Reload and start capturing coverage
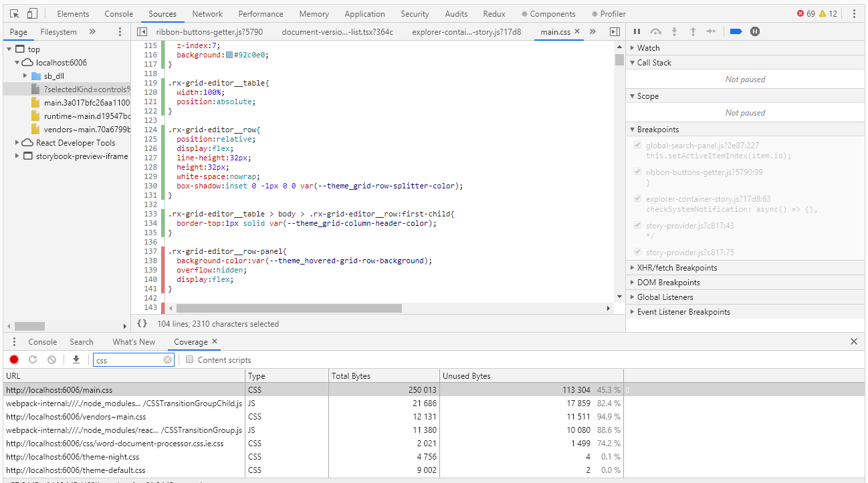This screenshot has width=868, height=483. pos(33,359)
